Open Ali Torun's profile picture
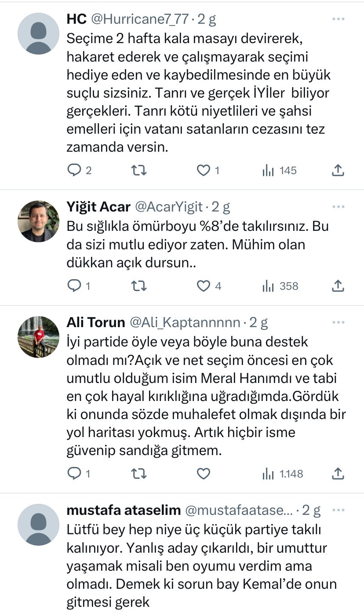The image size is (364, 616). click(x=38, y=337)
